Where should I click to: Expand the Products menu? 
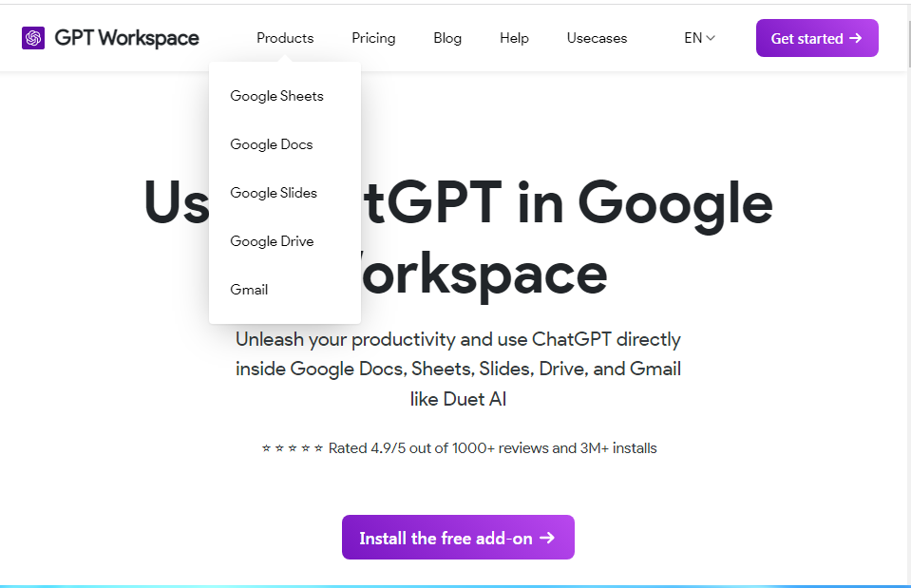pyautogui.click(x=285, y=38)
